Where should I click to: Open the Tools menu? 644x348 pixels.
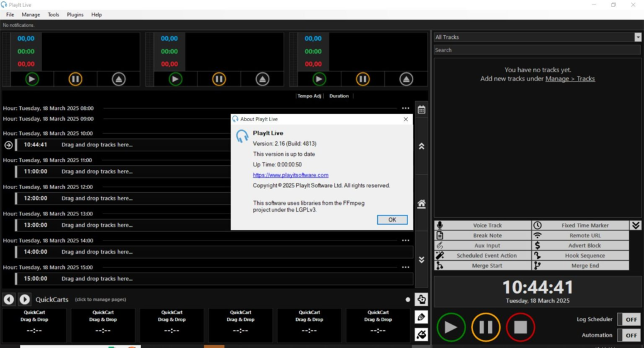[53, 14]
